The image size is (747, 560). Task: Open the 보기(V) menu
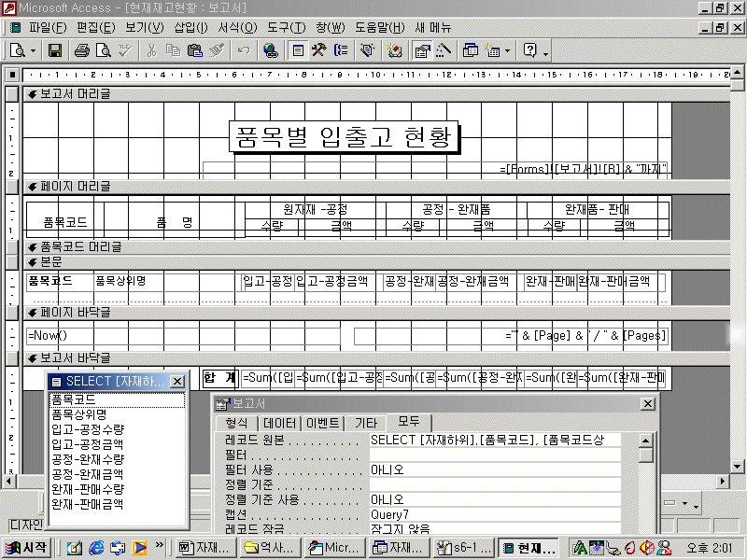coord(144,28)
